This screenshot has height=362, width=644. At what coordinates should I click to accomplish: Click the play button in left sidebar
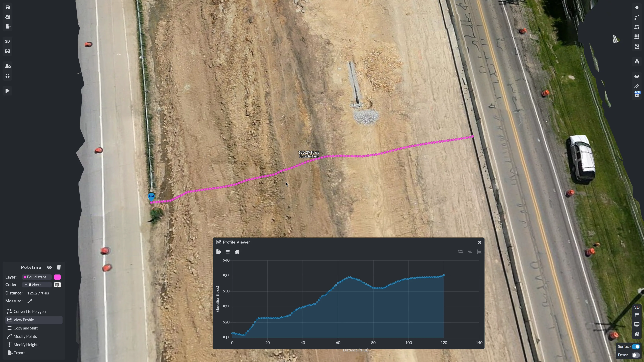(x=8, y=91)
